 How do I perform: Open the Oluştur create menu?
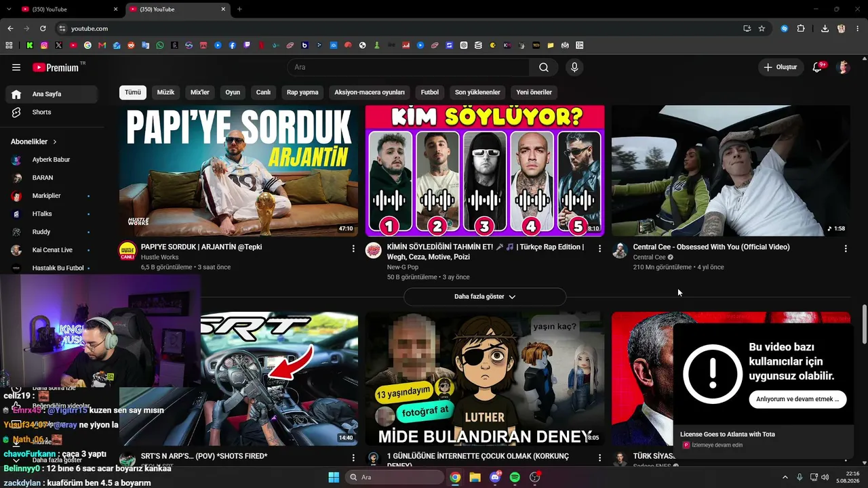[x=781, y=67]
